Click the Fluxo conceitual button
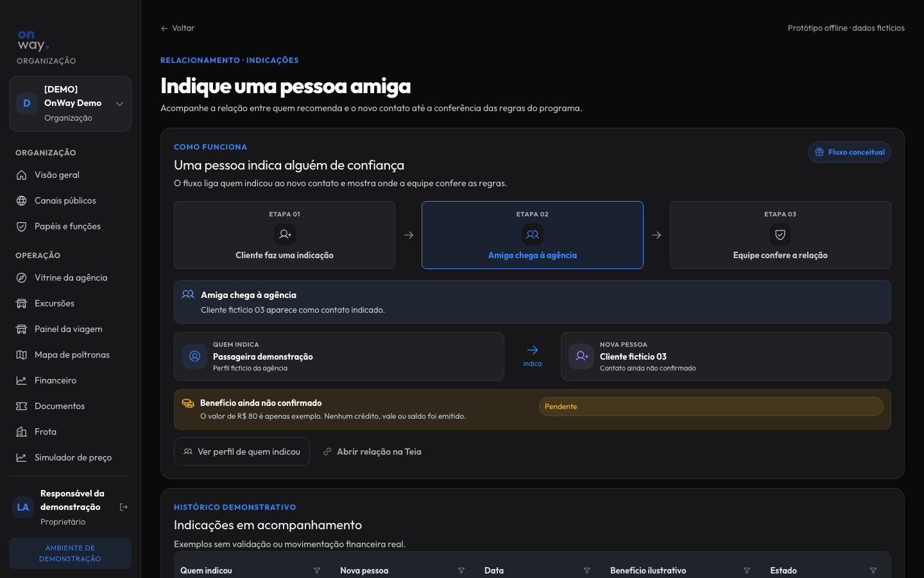The image size is (924, 578). [850, 152]
